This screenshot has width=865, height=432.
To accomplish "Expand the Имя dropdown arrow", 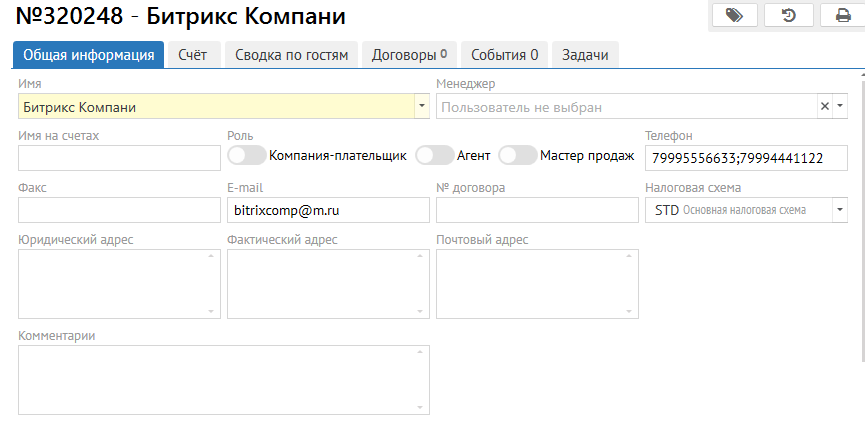I will pyautogui.click(x=421, y=106).
